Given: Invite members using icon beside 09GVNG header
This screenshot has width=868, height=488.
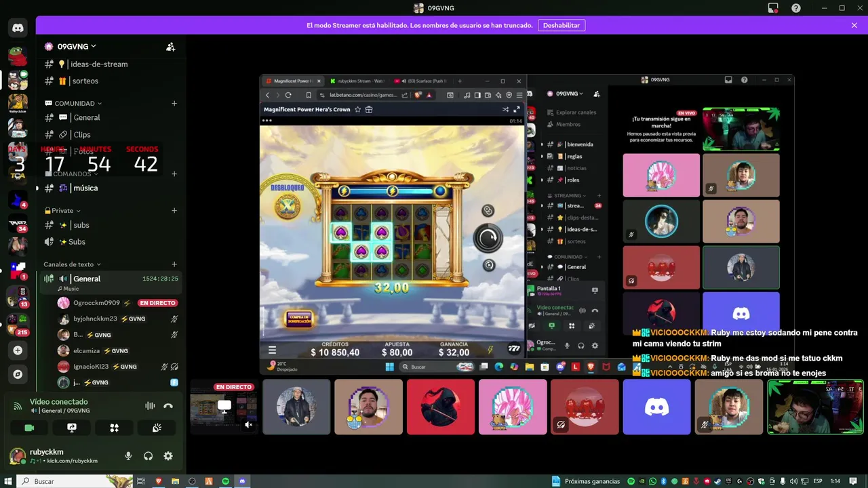Looking at the screenshot, I should pyautogui.click(x=171, y=47).
